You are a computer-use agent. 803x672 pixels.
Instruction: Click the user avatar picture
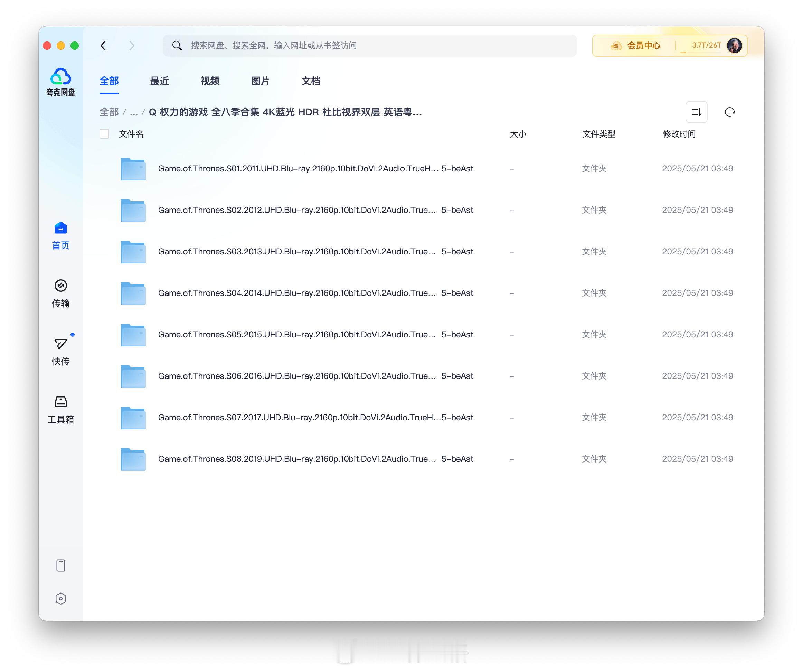(735, 46)
